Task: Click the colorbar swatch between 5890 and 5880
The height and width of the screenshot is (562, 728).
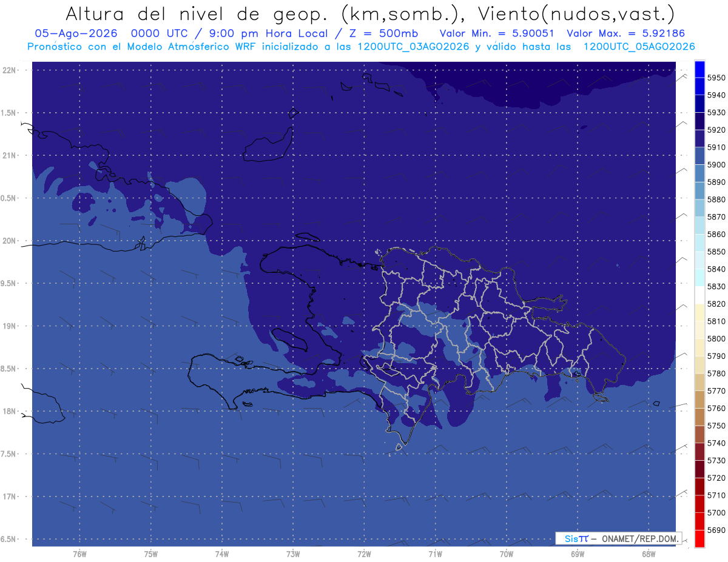Action: pos(699,190)
